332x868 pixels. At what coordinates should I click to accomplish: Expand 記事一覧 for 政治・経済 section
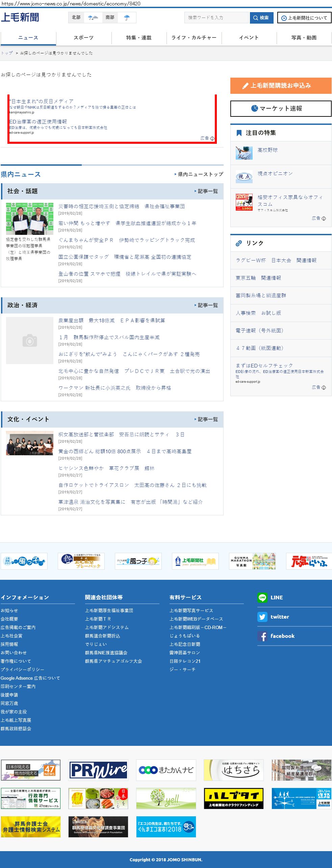[206, 305]
